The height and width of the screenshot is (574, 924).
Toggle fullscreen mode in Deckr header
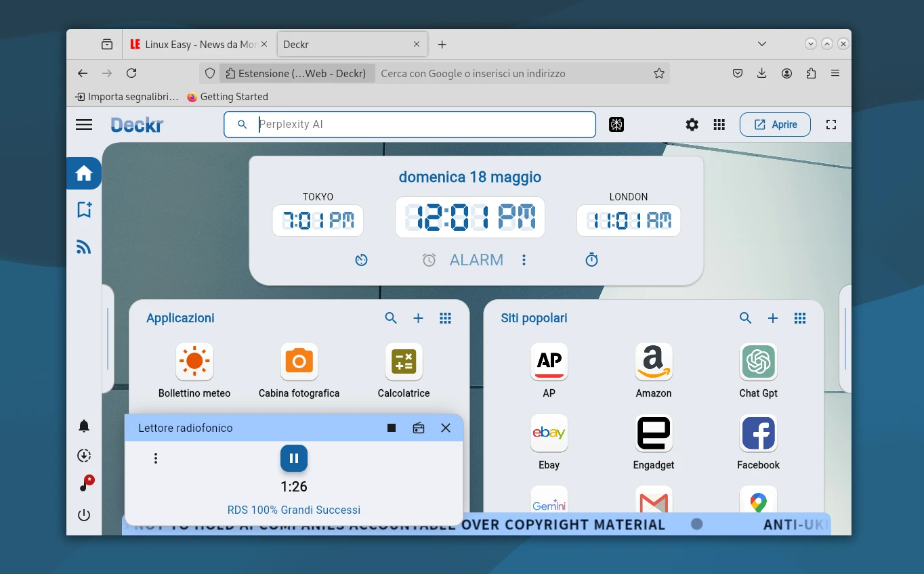click(831, 125)
